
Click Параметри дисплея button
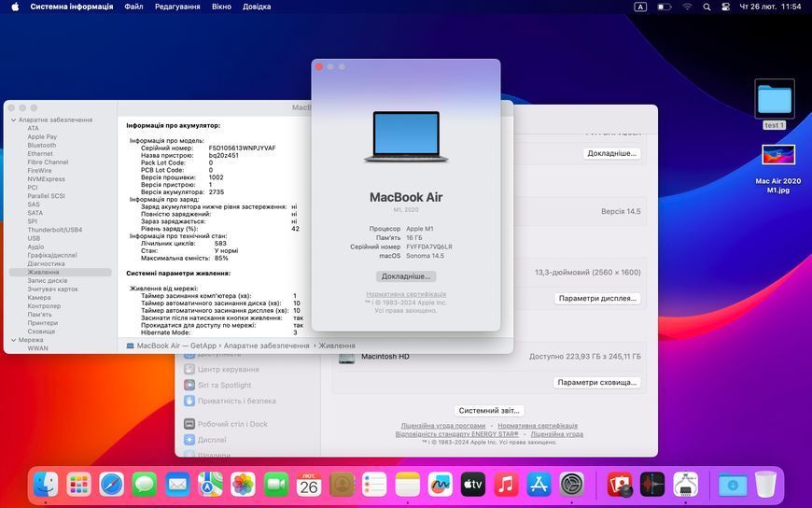(597, 298)
